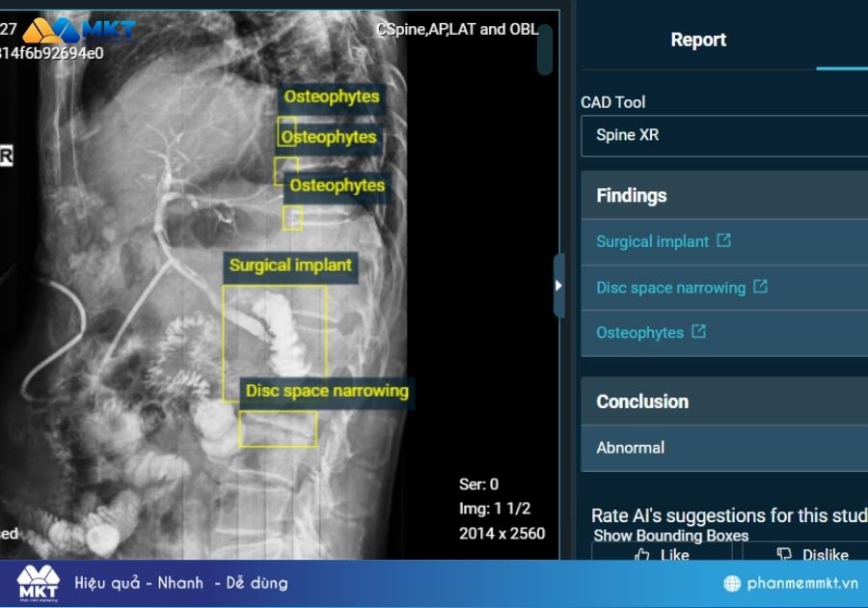
Task: Open the CAD Tool Spine XR dropdown
Action: 723,135
